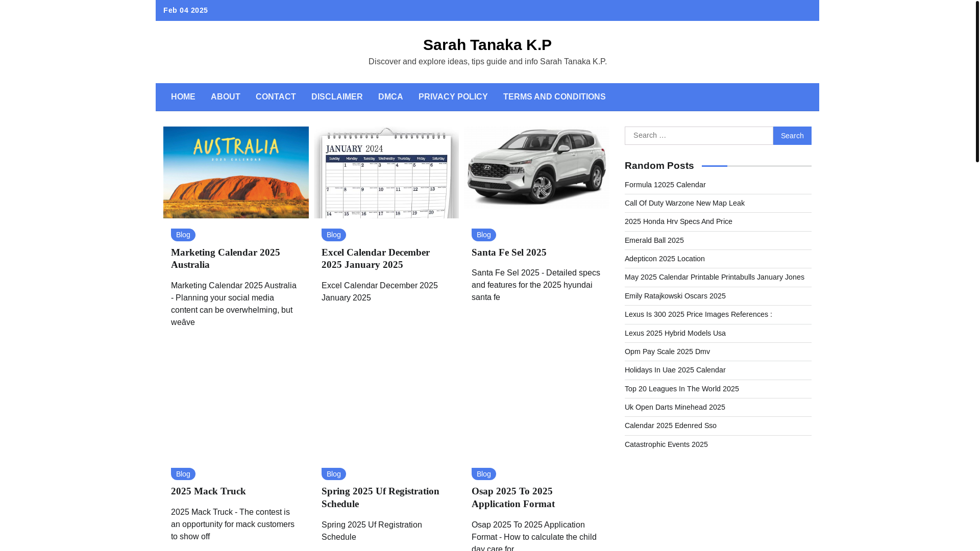
Task: Click Blog tag above 2025 Mack Truck
Action: pos(183,474)
